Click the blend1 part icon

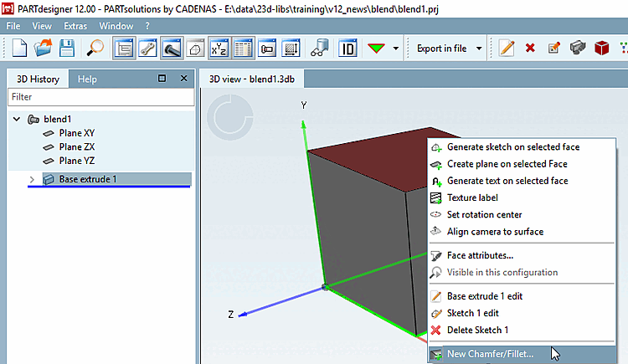(x=33, y=120)
